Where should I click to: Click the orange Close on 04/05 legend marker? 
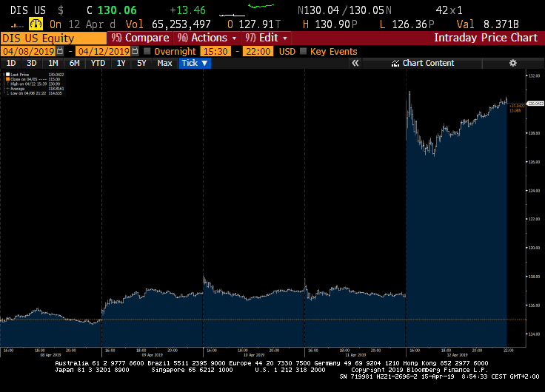click(x=7, y=79)
